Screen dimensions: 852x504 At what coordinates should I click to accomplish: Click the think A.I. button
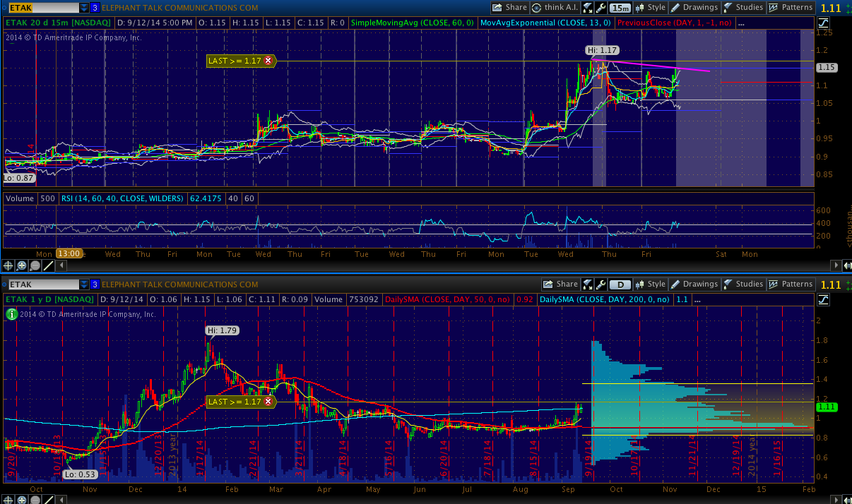click(555, 8)
